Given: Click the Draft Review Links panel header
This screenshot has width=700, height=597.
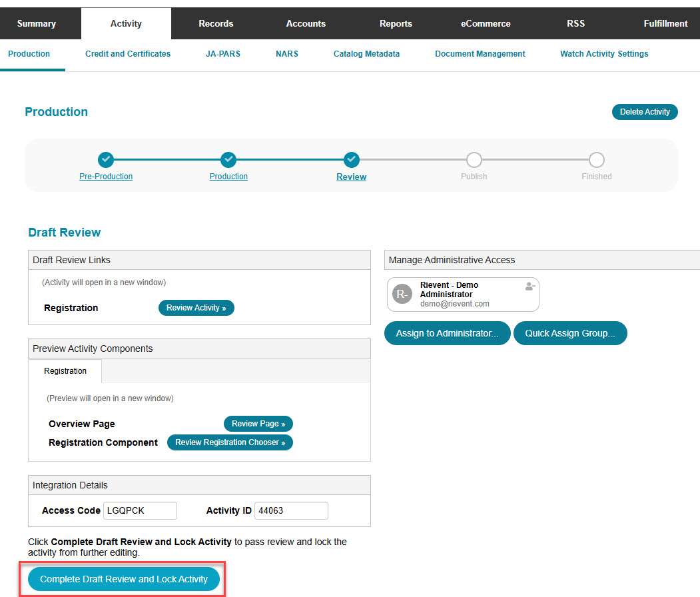Looking at the screenshot, I should (199, 260).
